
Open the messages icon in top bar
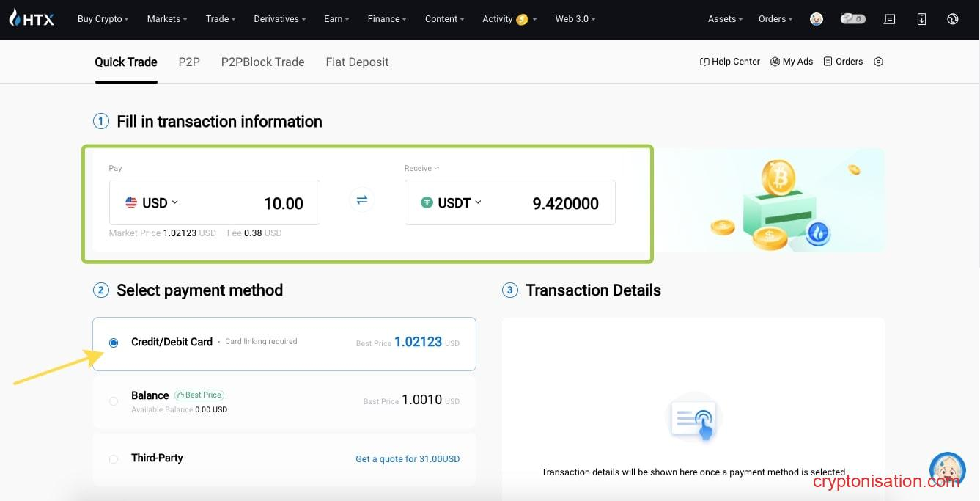click(890, 19)
